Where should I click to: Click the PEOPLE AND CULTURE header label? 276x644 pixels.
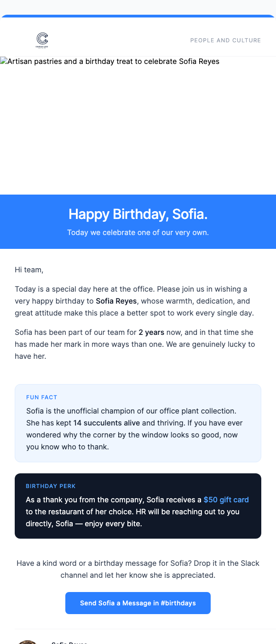point(225,40)
